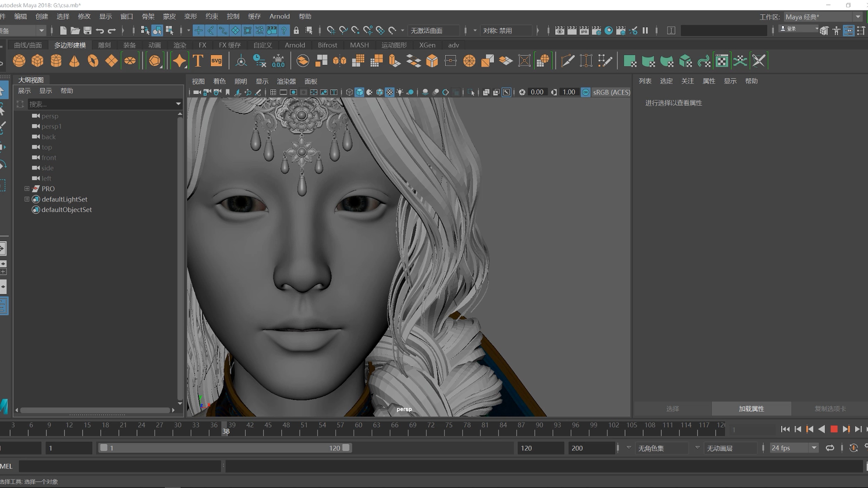Toggle the viewport grid display icon
This screenshot has width=868, height=488.
[273, 92]
